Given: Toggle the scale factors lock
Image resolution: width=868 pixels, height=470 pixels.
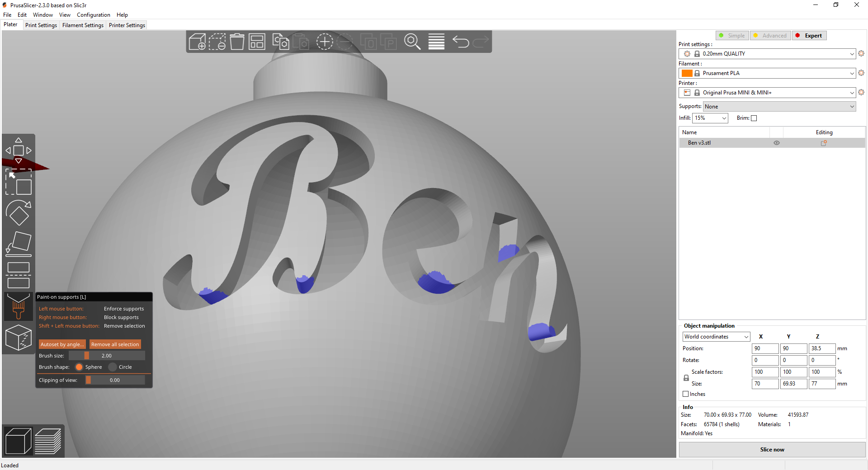Looking at the screenshot, I should (x=686, y=378).
